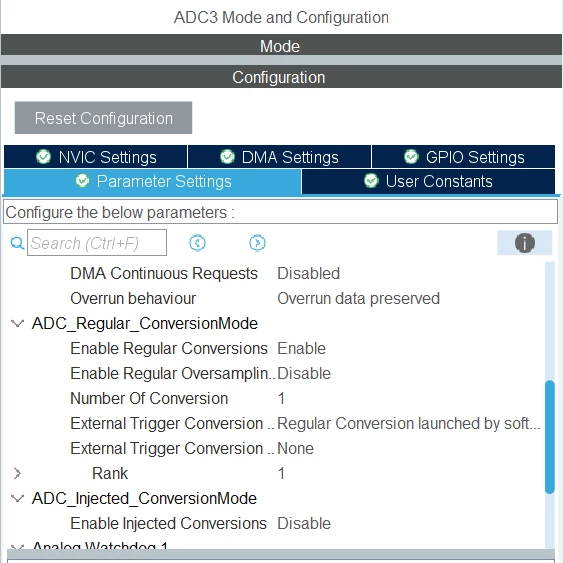Click the NVIC Settings green check icon
Image resolution: width=563 pixels, height=563 pixels.
pyautogui.click(x=43, y=157)
